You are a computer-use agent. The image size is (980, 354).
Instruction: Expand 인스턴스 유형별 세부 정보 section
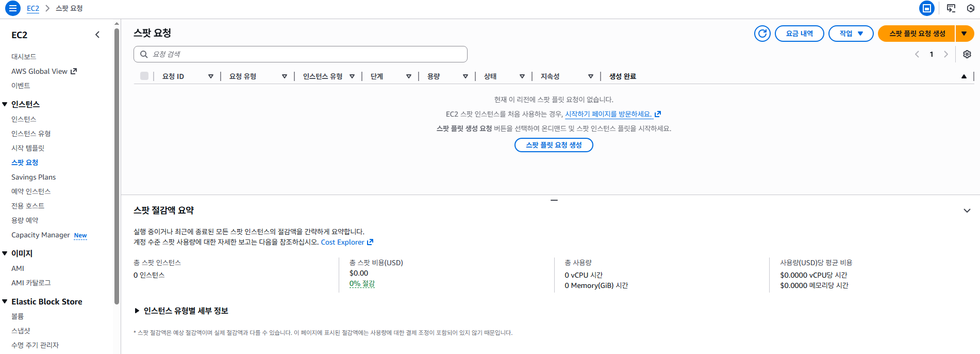coord(181,311)
